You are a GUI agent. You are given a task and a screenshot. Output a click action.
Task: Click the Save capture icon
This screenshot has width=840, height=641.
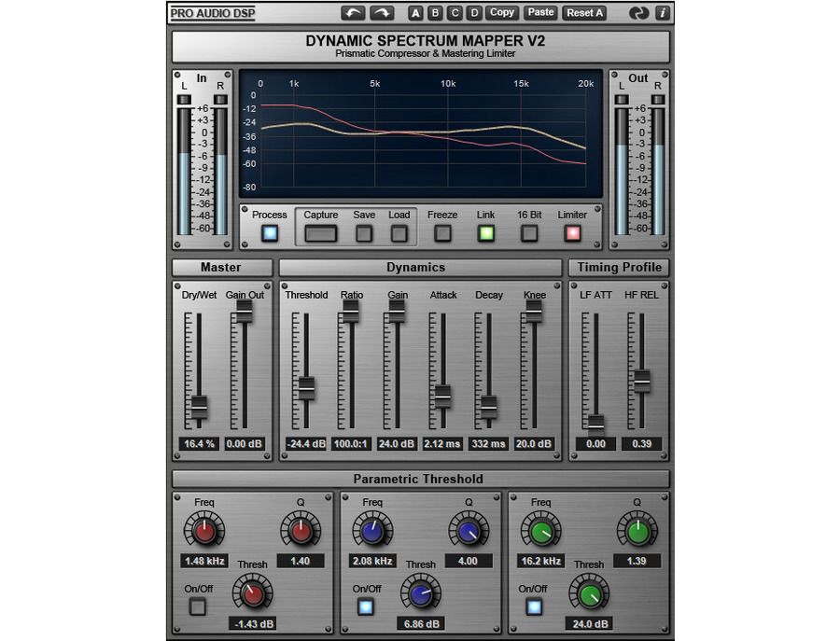[363, 231]
